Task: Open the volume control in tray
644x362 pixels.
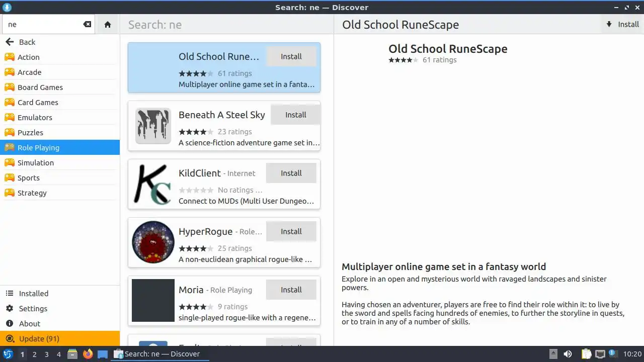Action: coord(568,354)
